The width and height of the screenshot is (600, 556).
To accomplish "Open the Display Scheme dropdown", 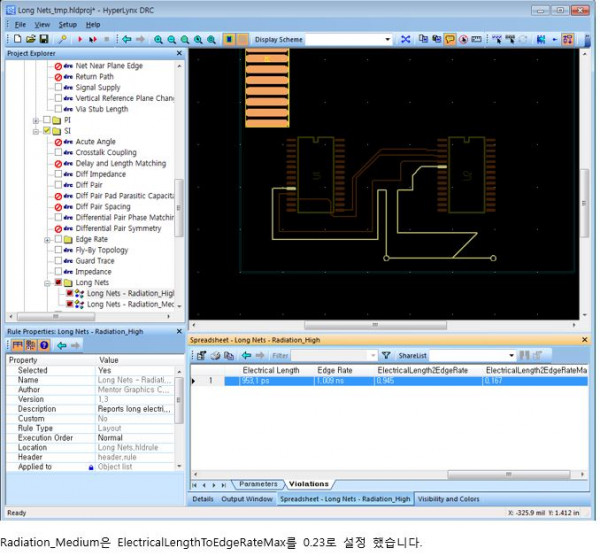I will tap(389, 40).
